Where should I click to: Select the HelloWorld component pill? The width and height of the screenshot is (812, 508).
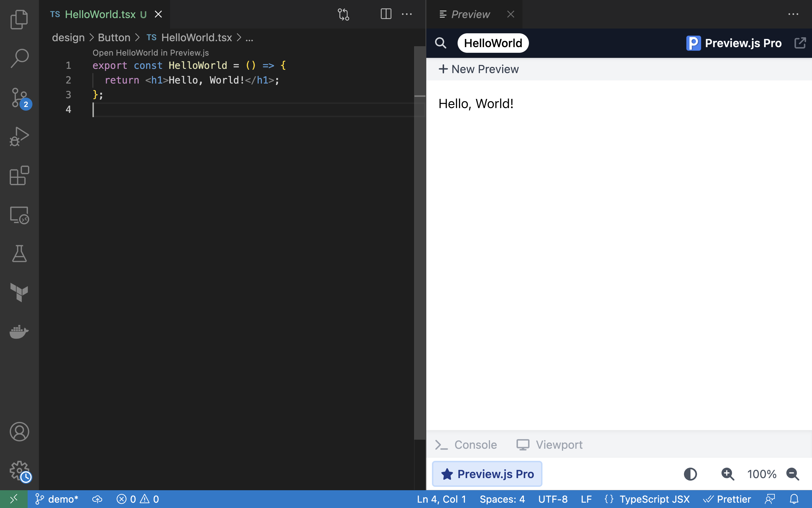493,43
